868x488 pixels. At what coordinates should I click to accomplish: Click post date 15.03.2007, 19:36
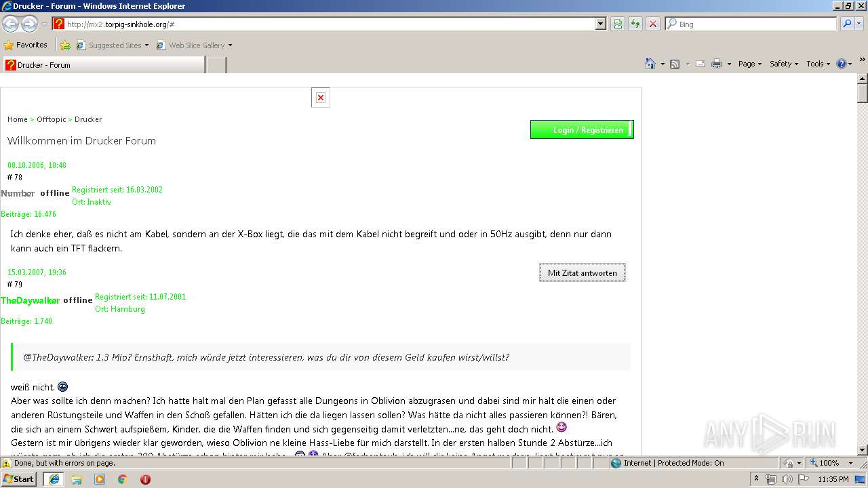point(37,272)
